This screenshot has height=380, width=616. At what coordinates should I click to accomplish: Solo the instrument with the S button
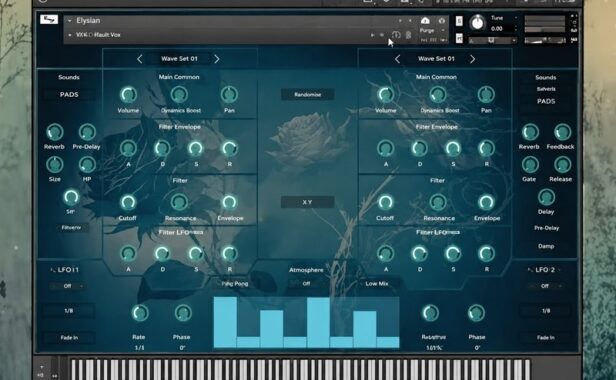(x=459, y=21)
